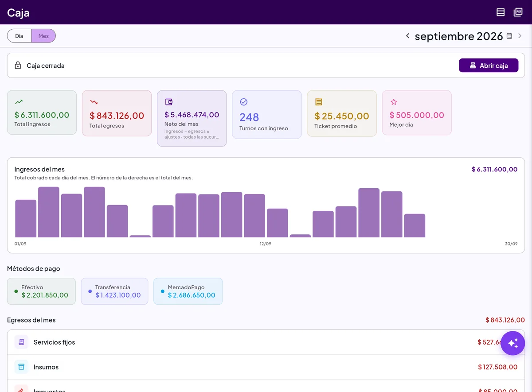Click the green dot on Efectivo

(x=16, y=291)
